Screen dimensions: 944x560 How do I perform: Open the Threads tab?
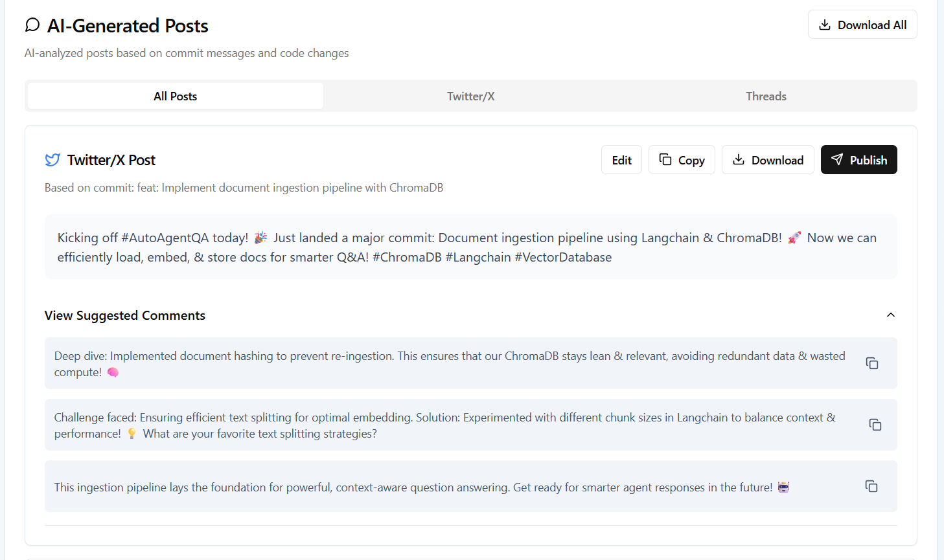point(766,96)
